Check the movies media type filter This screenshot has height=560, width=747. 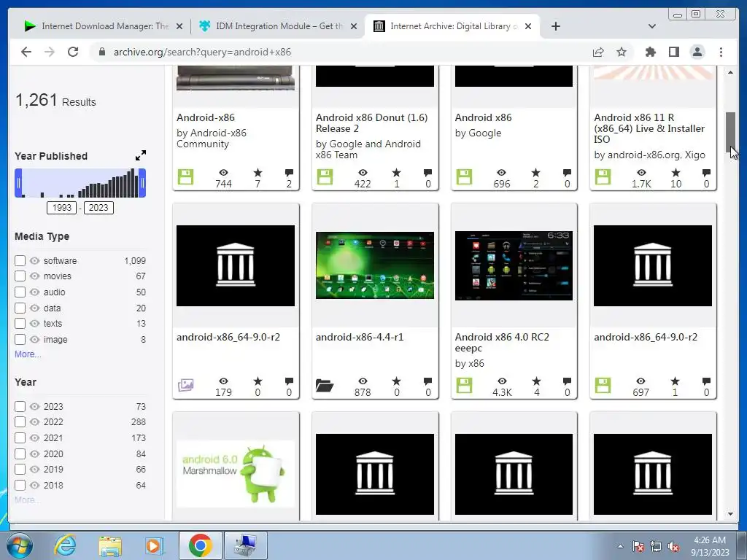pyautogui.click(x=20, y=276)
